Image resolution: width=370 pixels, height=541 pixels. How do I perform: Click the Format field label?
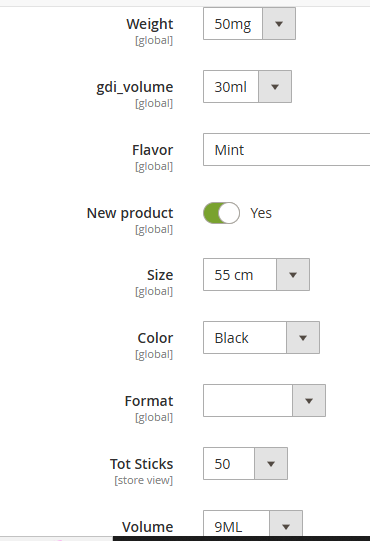pos(149,401)
